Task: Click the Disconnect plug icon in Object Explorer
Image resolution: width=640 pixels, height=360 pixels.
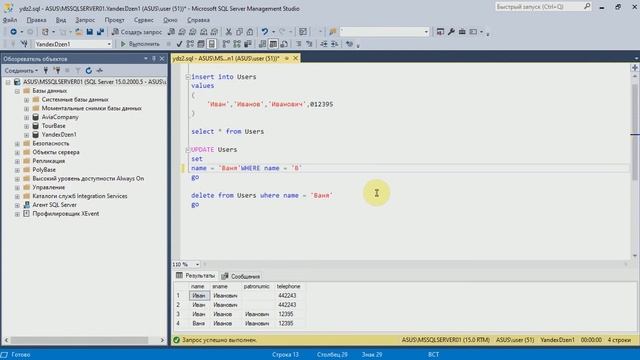Action: pos(57,71)
